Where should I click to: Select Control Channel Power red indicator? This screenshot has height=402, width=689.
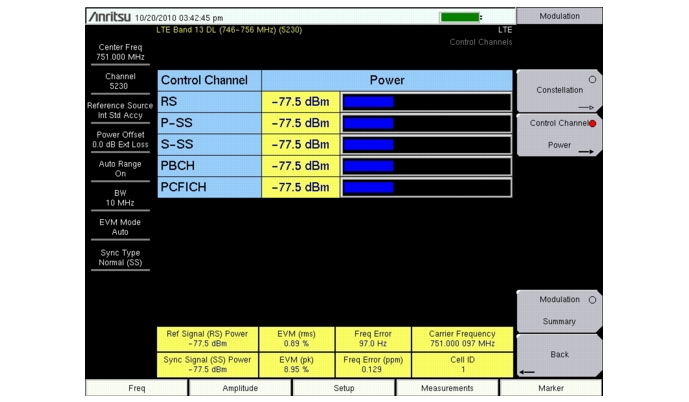click(x=592, y=123)
